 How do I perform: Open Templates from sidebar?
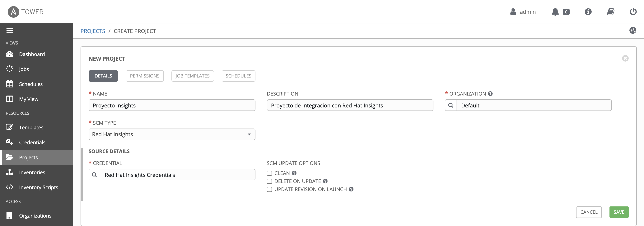(x=36, y=127)
